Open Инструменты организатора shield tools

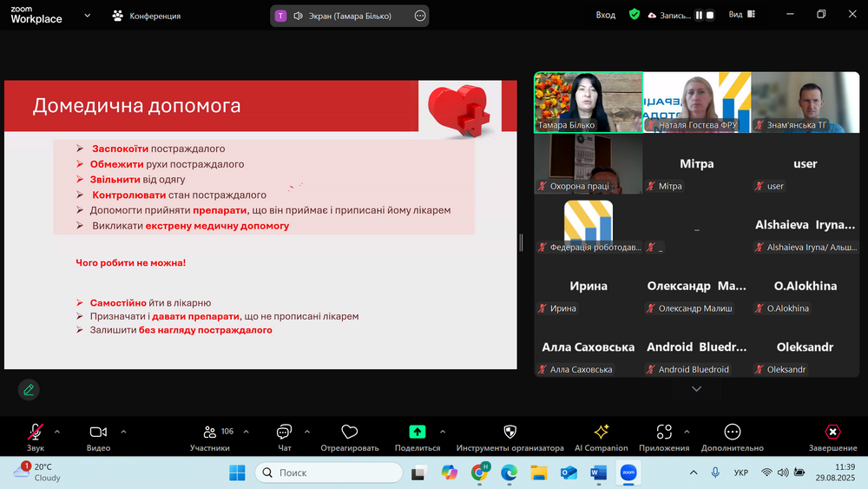click(x=510, y=433)
